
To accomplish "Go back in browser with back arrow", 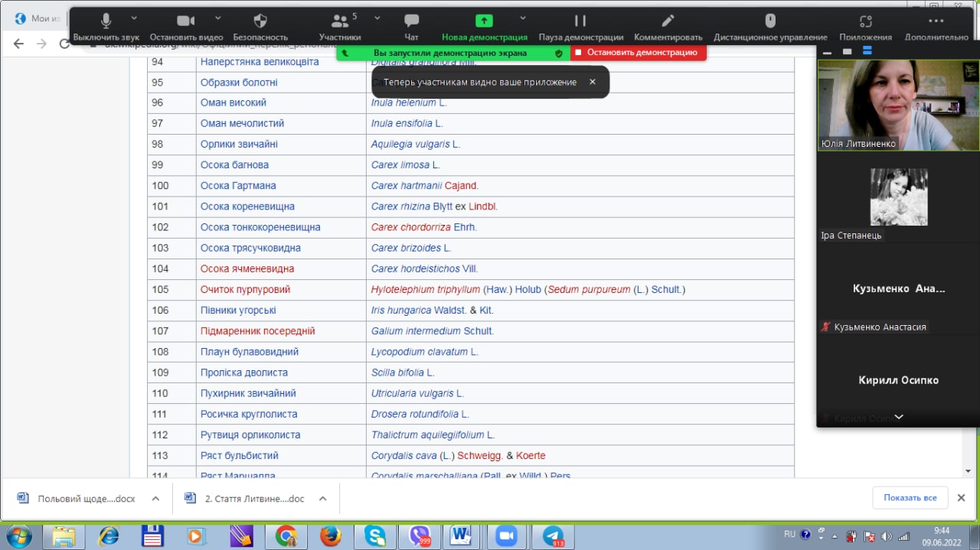I will (19, 44).
